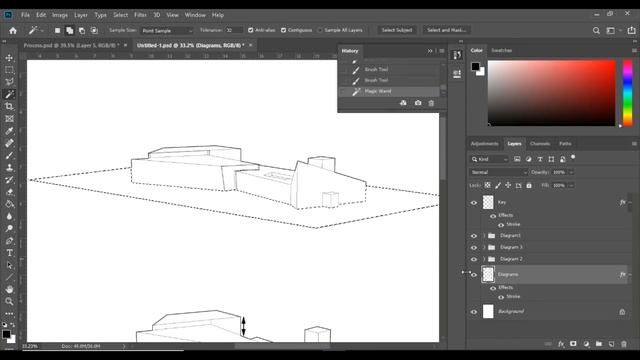Select the Magic Wand history state

390,91
